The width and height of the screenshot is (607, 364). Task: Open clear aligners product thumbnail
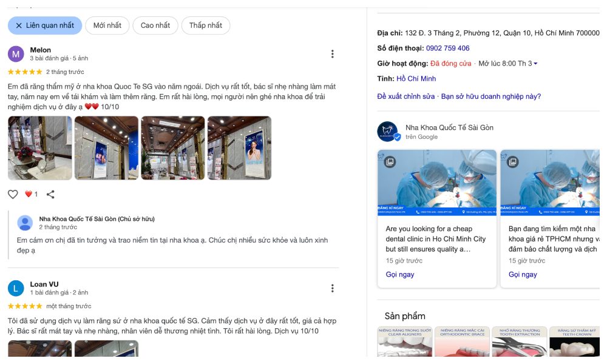coord(404,342)
